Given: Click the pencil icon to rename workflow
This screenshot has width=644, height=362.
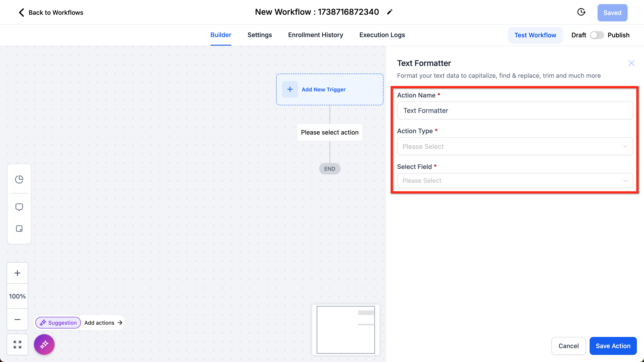Looking at the screenshot, I should [x=390, y=12].
